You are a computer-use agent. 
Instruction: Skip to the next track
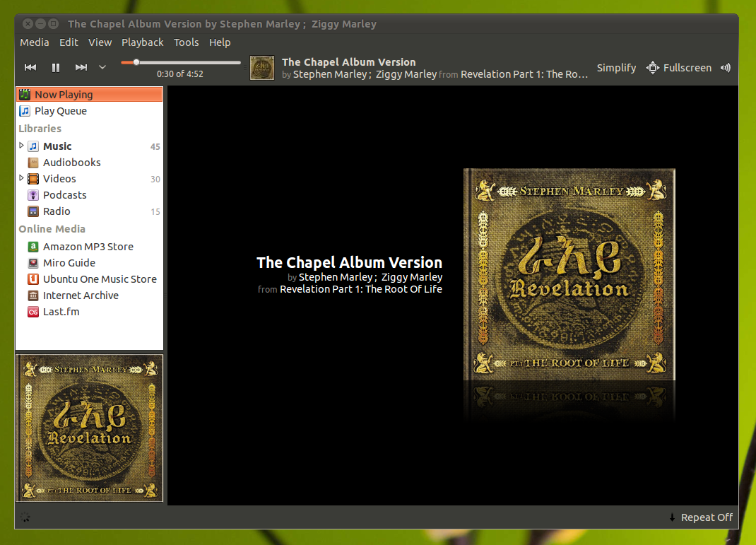click(81, 68)
